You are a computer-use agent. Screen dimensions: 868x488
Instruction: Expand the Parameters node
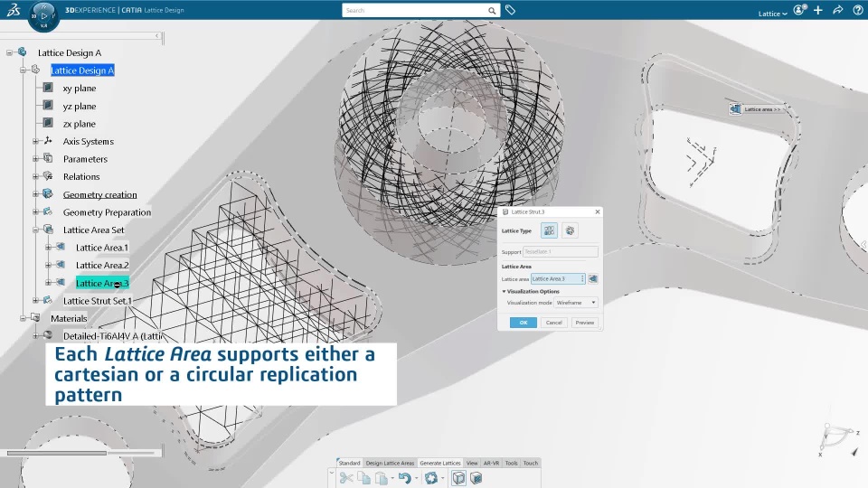35,159
